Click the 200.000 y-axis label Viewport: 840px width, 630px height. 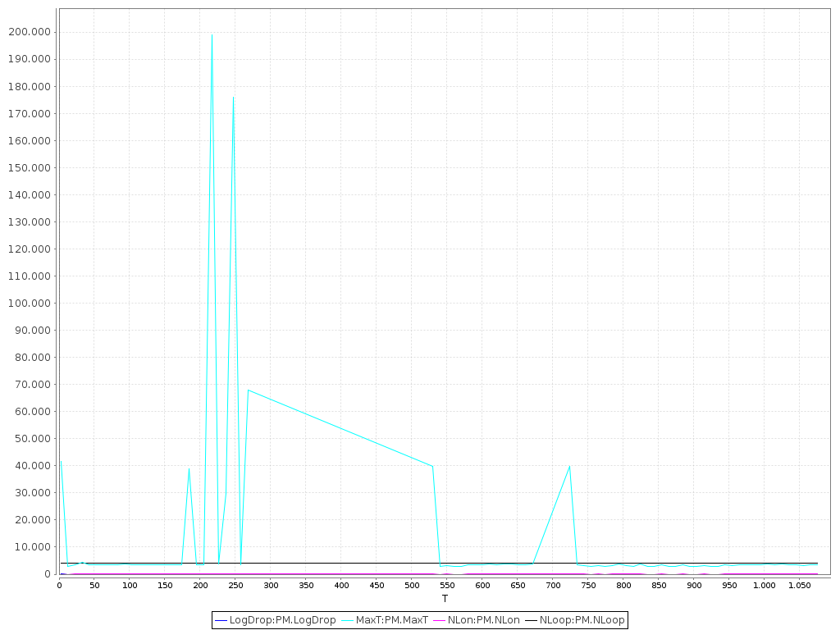point(30,32)
